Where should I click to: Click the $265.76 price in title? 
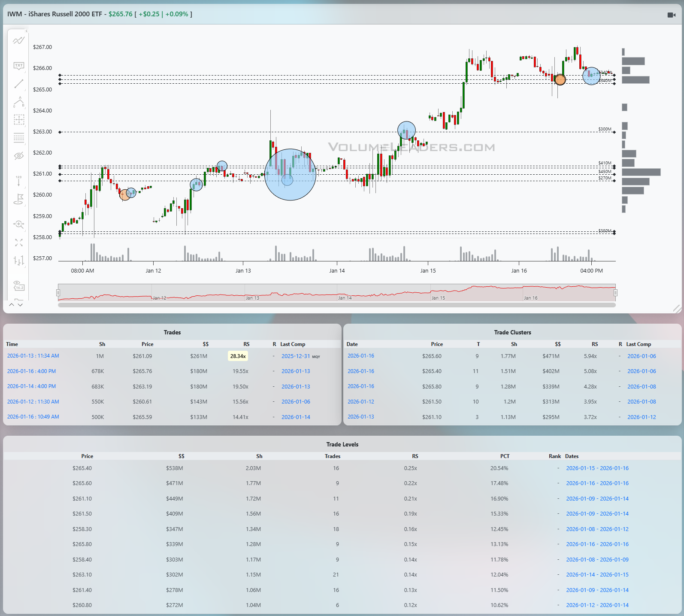pos(121,14)
